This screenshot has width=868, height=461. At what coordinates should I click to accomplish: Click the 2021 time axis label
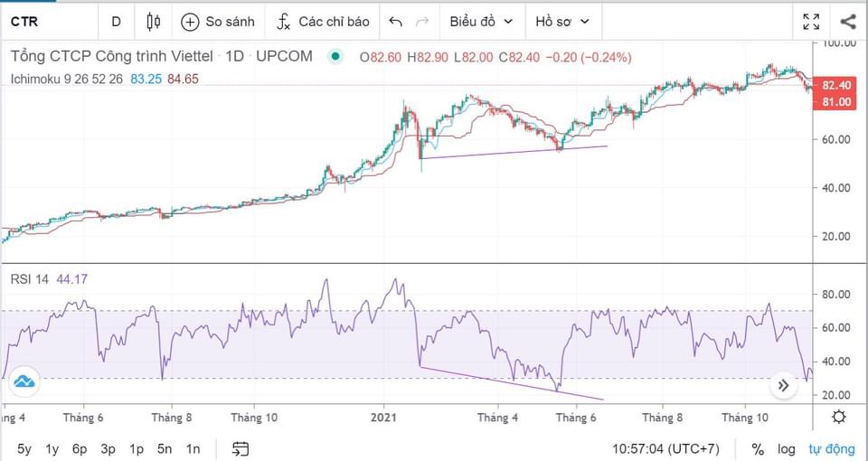click(x=385, y=418)
